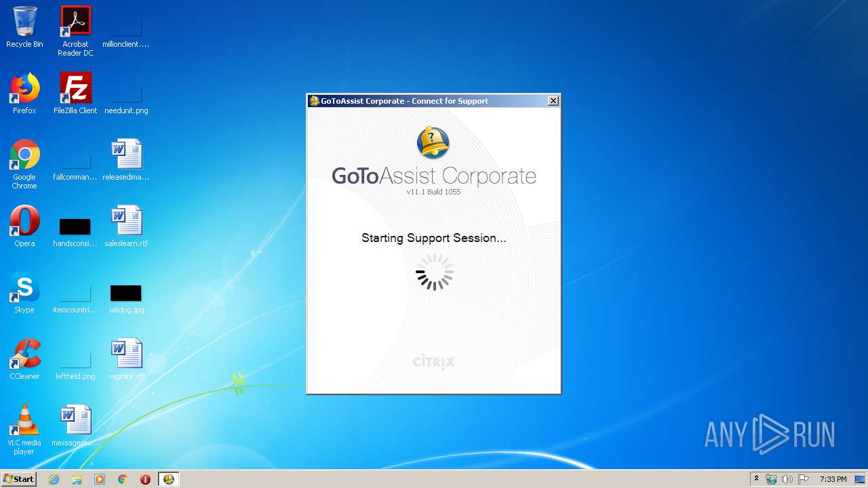Image resolution: width=868 pixels, height=488 pixels.
Task: Open the Start menu
Action: coord(18,479)
